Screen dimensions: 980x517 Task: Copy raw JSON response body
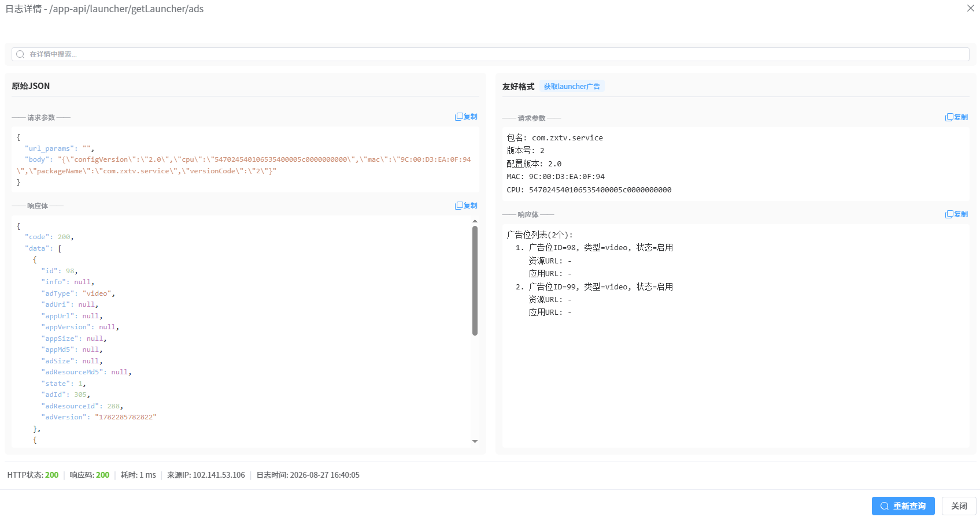pos(467,206)
